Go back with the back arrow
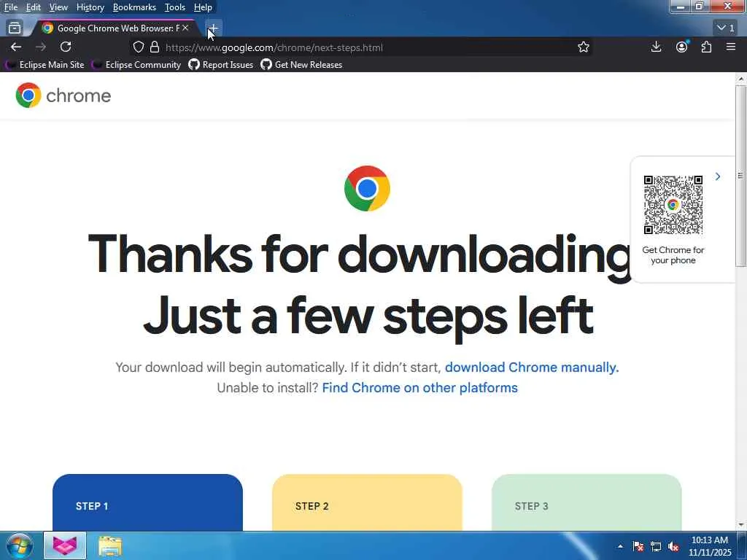The height and width of the screenshot is (560, 747). click(16, 47)
